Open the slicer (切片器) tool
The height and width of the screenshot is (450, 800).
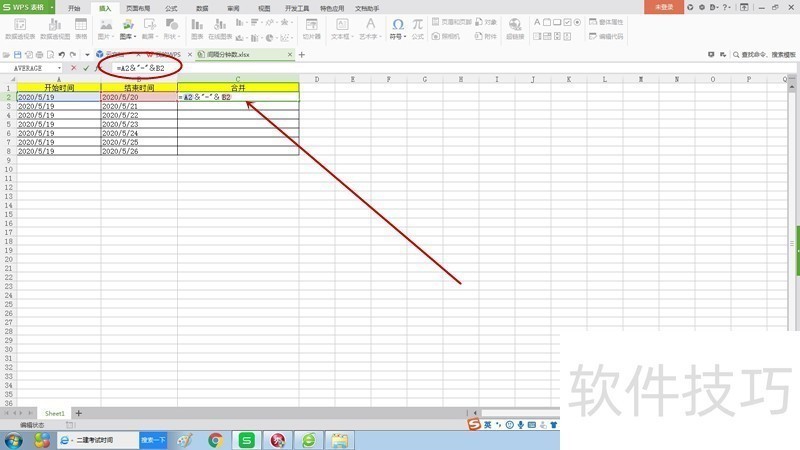coord(311,26)
